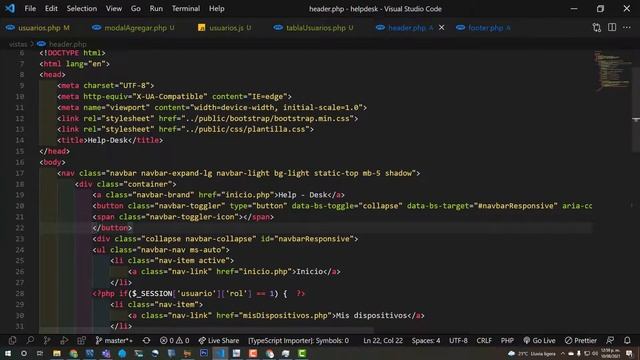
Task: Switch to the footer.php tab
Action: pos(484,28)
